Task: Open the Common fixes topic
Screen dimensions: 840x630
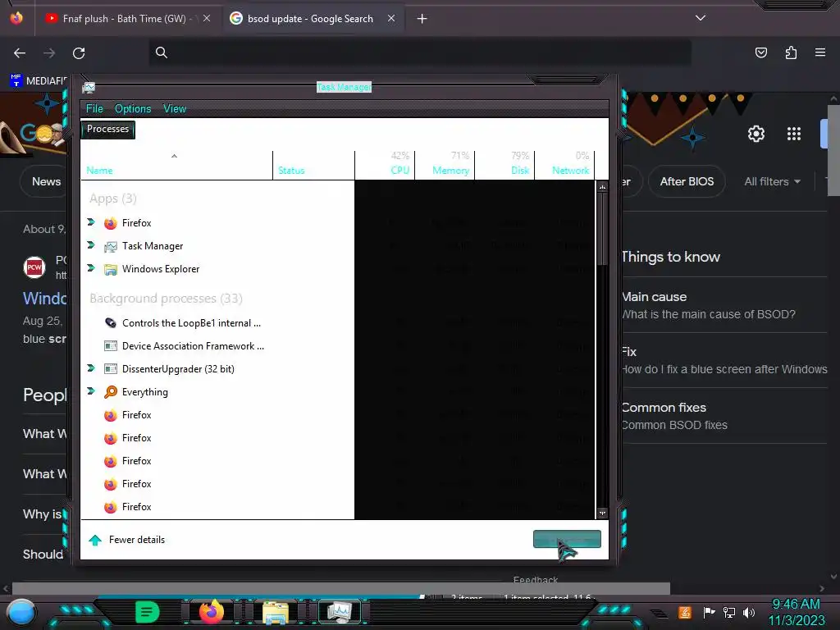Action: click(724, 416)
